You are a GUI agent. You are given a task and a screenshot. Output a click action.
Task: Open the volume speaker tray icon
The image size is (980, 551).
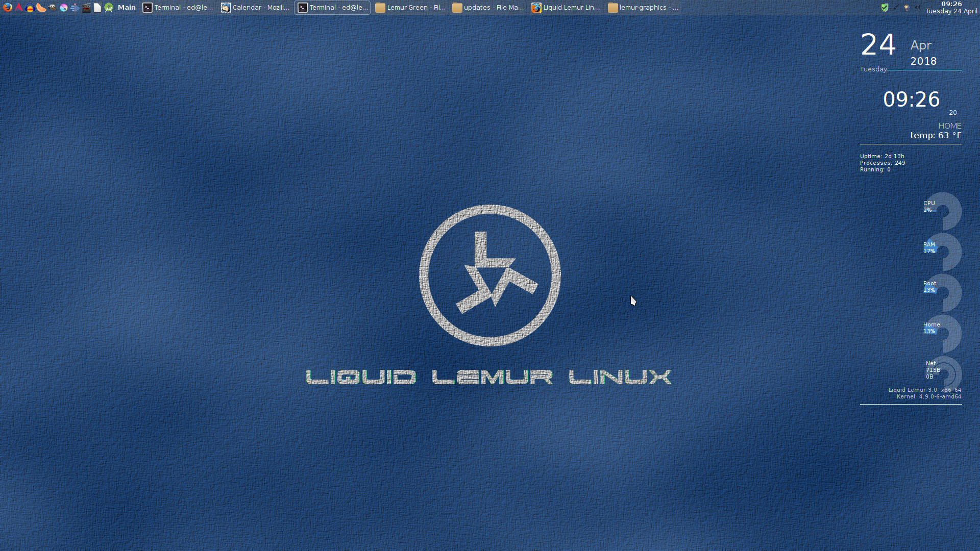click(x=917, y=8)
